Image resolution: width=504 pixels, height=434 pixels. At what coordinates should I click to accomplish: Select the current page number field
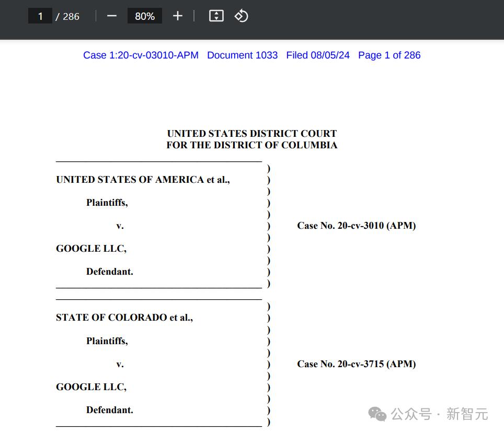[x=40, y=16]
